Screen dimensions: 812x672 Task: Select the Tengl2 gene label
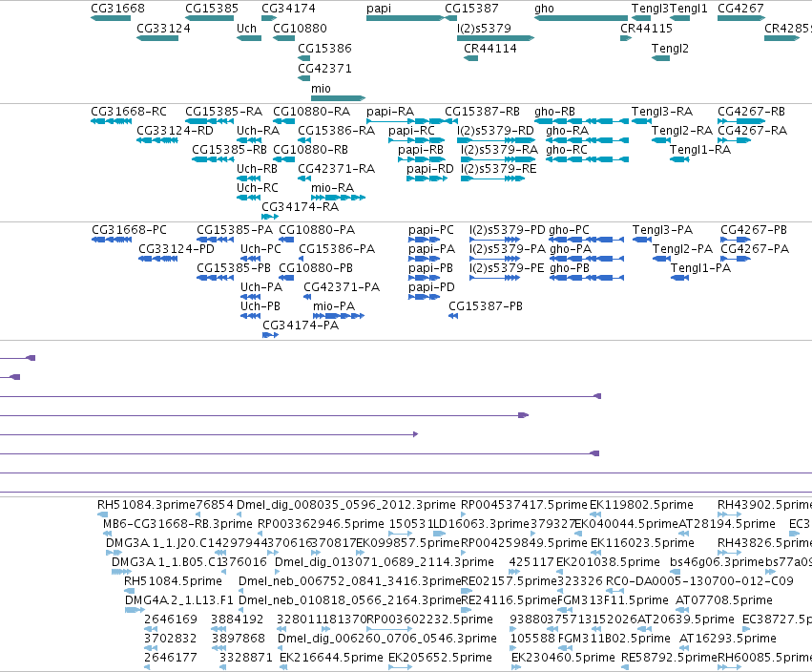(x=670, y=49)
